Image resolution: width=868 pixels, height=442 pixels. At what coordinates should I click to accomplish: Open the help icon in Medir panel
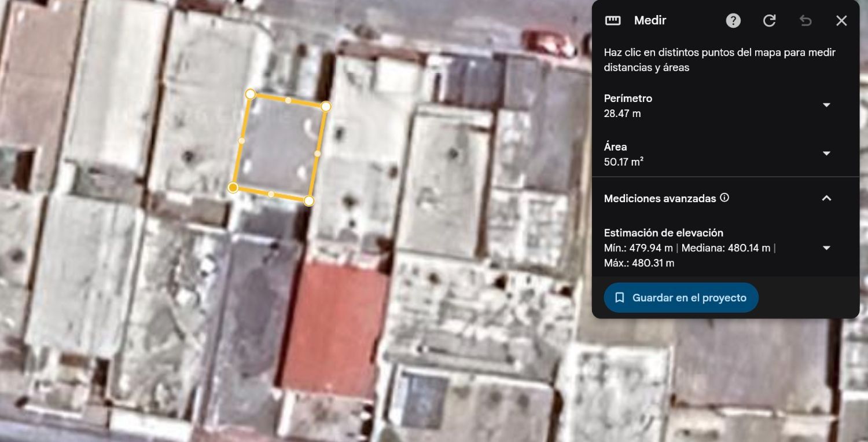[x=733, y=21]
